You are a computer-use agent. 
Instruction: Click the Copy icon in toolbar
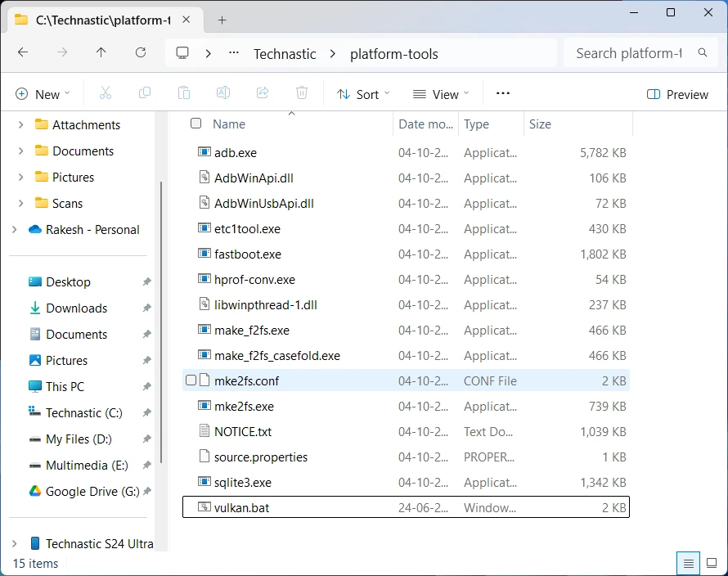coord(145,93)
